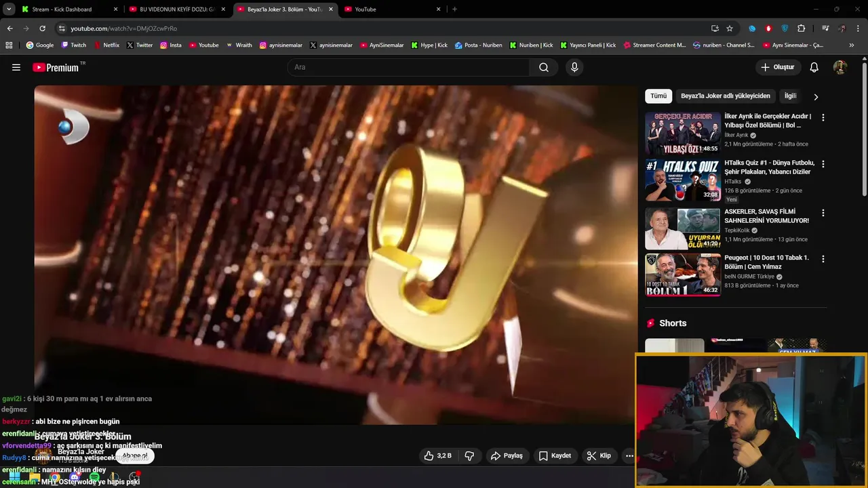This screenshot has height=488, width=868.
Task: Click the Klip button
Action: [x=599, y=455]
